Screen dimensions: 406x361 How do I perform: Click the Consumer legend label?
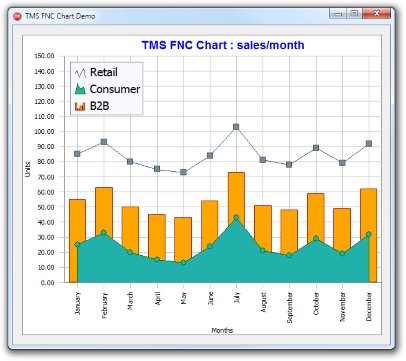[x=115, y=89]
